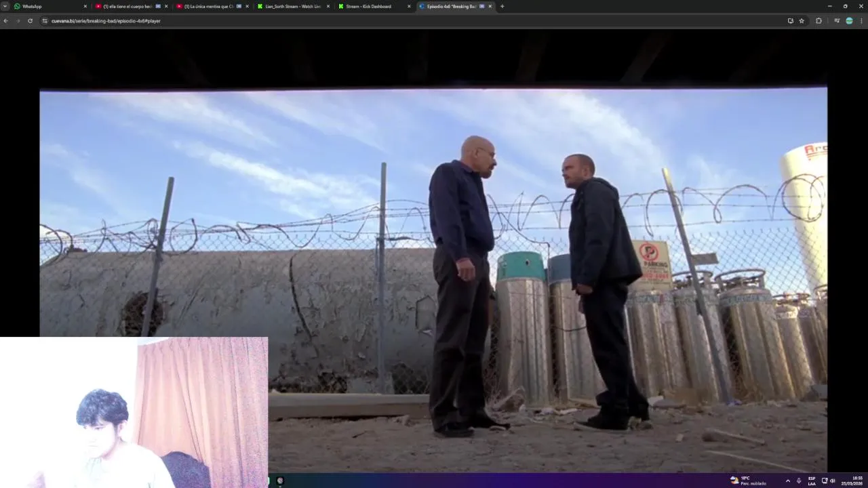Restore down the Chrome window

[x=845, y=6]
